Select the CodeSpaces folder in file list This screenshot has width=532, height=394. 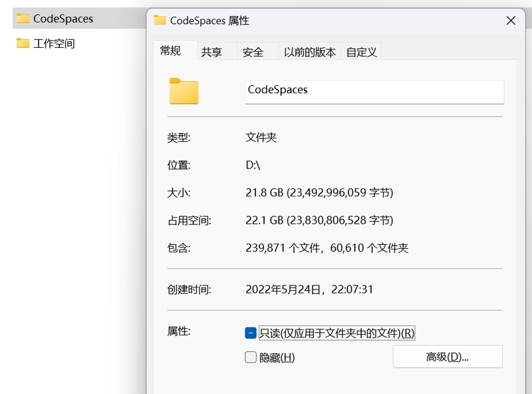(x=80, y=19)
